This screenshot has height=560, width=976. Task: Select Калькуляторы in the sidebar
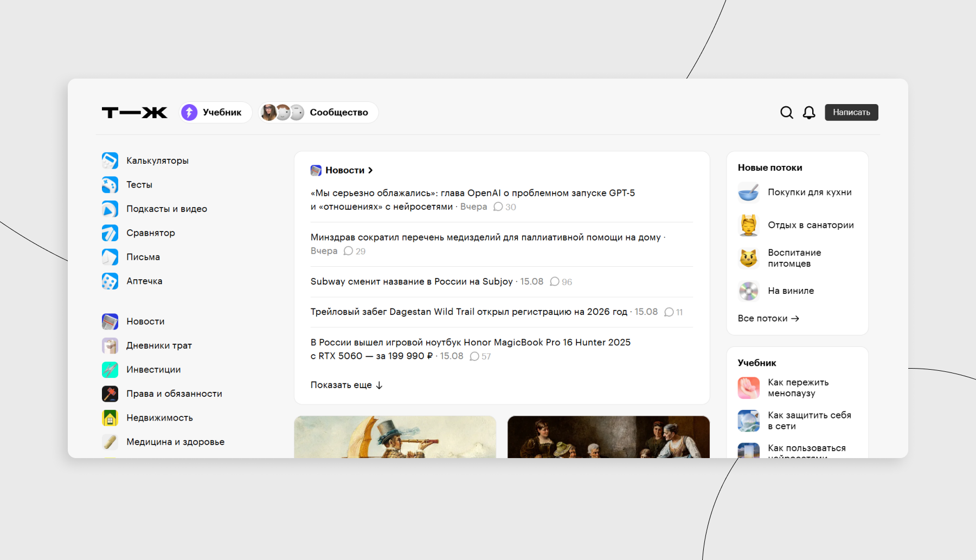[157, 160]
